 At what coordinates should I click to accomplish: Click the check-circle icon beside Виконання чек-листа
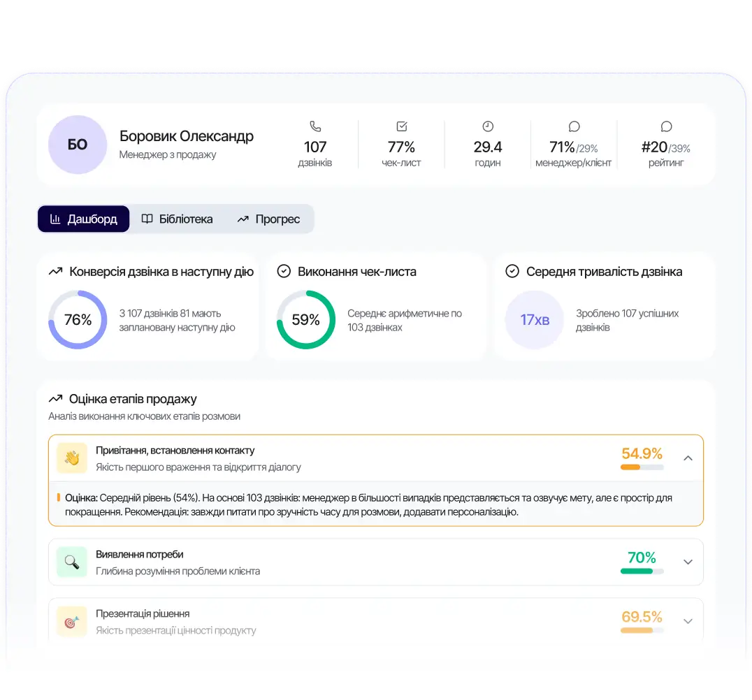[x=283, y=271]
